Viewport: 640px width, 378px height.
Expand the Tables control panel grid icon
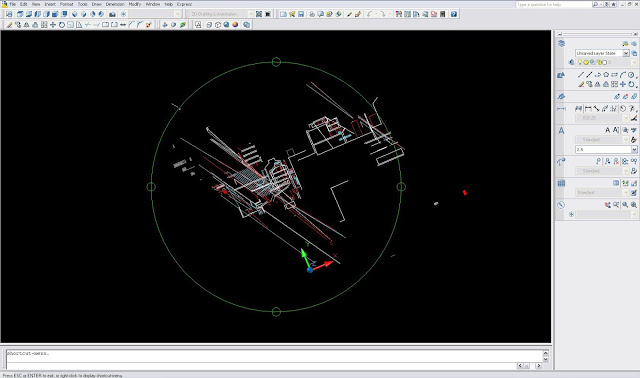(562, 183)
